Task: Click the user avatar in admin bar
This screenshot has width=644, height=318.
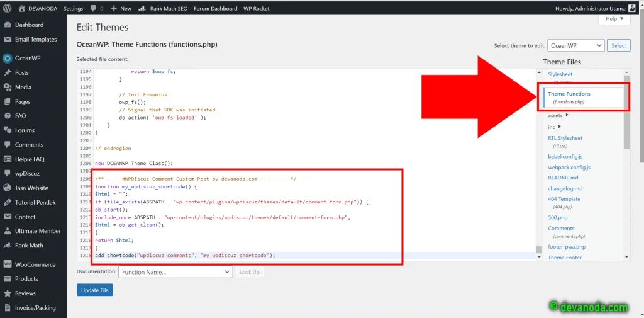Action: (x=631, y=8)
